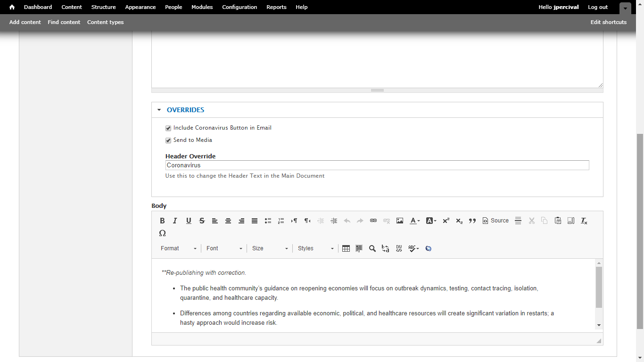This screenshot has width=644, height=362.
Task: Apply blockquote formatting
Action: [x=472, y=221]
